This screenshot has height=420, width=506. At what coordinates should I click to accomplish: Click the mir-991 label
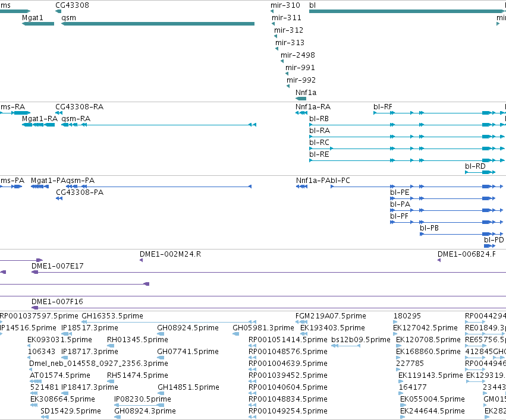point(300,68)
